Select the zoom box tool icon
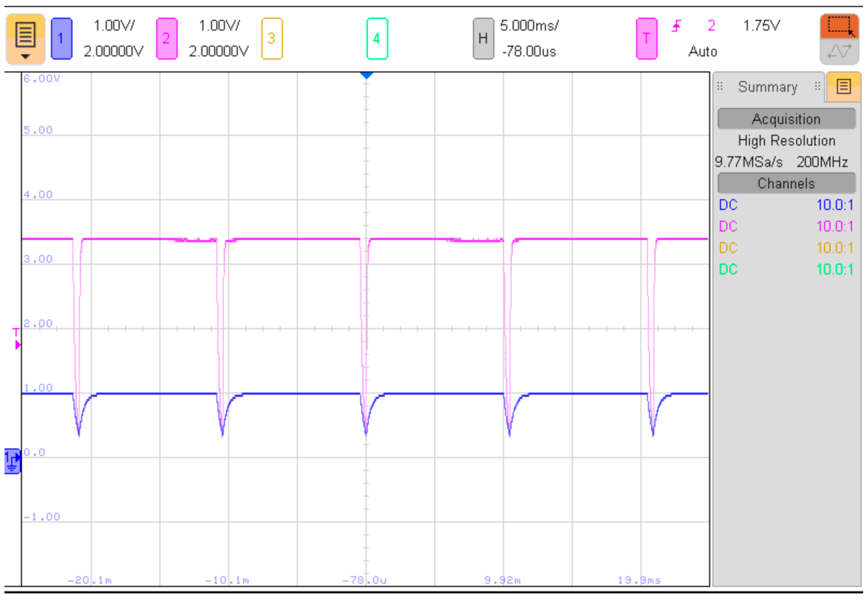The width and height of the screenshot is (868, 600). [840, 26]
